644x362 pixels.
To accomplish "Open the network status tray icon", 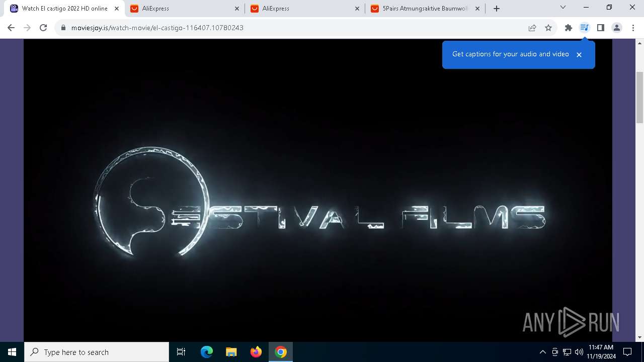I will [x=567, y=352].
